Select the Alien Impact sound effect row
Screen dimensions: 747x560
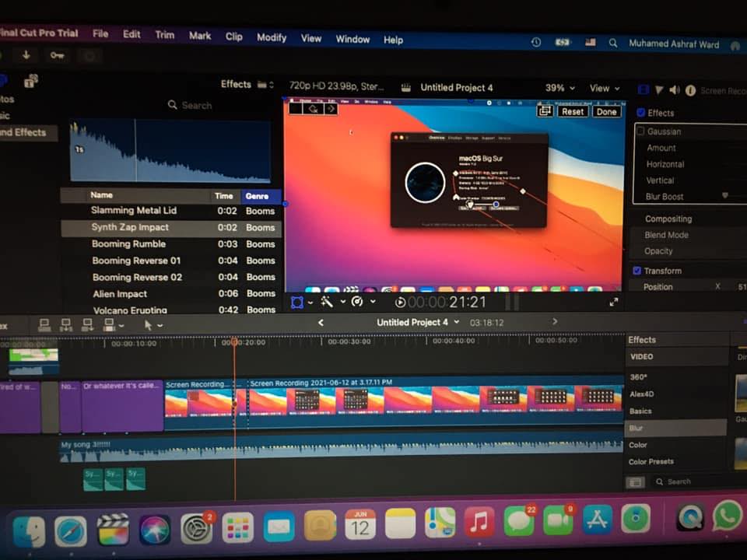pos(171,294)
